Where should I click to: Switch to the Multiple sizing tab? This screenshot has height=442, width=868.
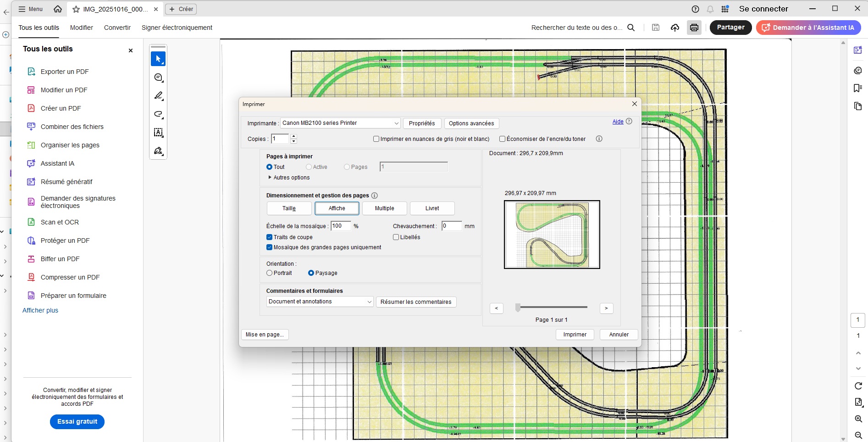(x=384, y=208)
